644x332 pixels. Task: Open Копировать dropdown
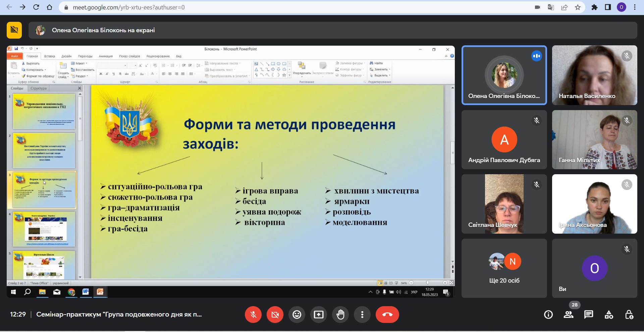point(34,70)
